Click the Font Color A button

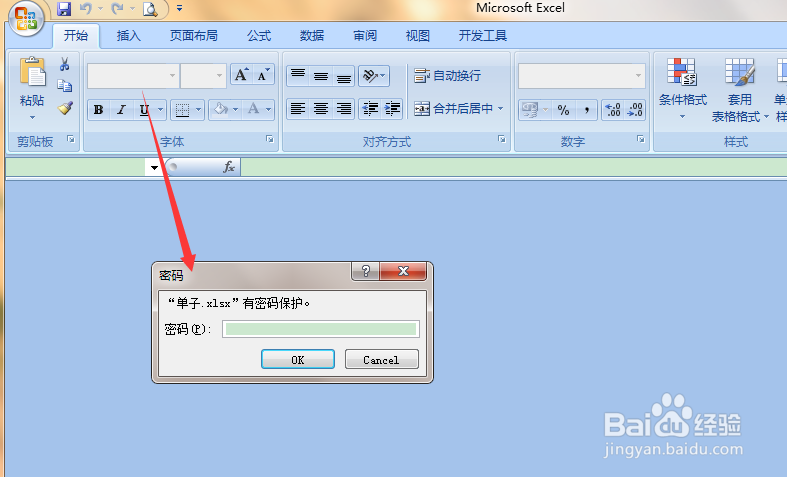(x=253, y=109)
